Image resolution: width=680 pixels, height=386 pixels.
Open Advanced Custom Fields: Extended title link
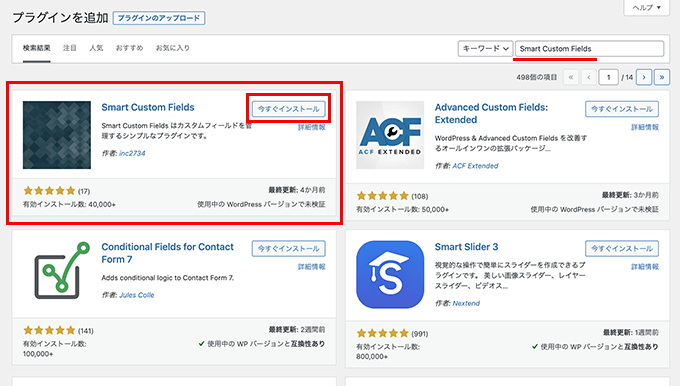(x=491, y=113)
